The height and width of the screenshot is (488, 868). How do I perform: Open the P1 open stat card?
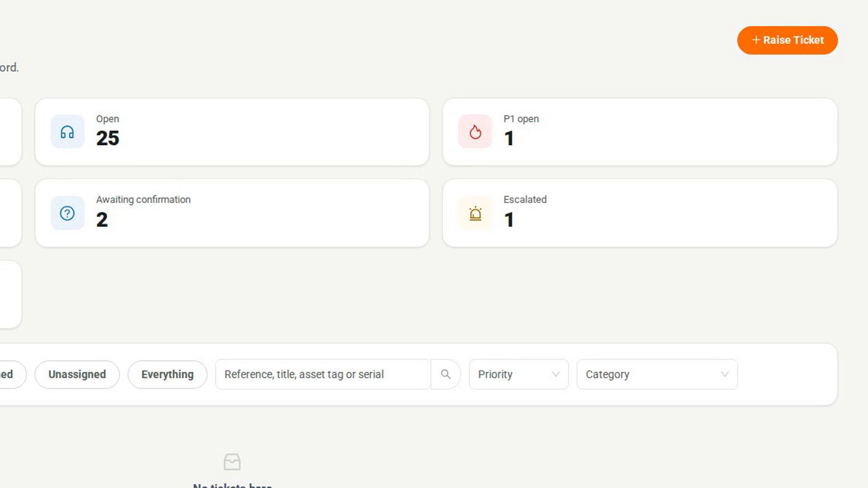pyautogui.click(x=640, y=132)
